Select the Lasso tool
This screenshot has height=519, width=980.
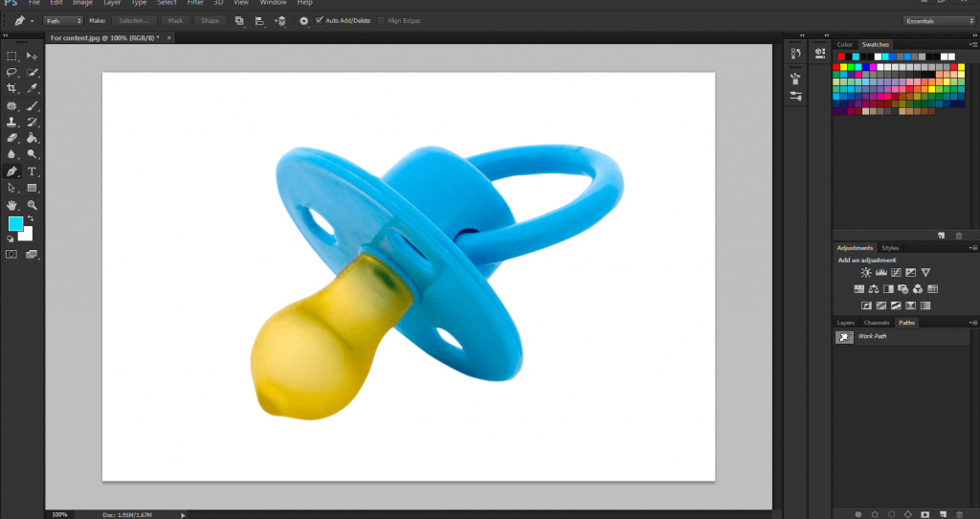point(11,73)
